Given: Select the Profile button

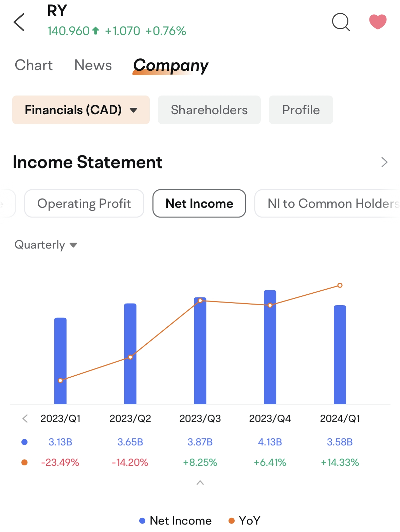Looking at the screenshot, I should point(301,110).
